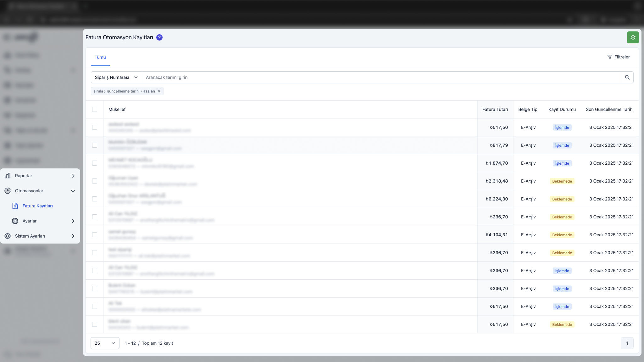Click the green refresh icon button
The image size is (644, 362).
633,37
